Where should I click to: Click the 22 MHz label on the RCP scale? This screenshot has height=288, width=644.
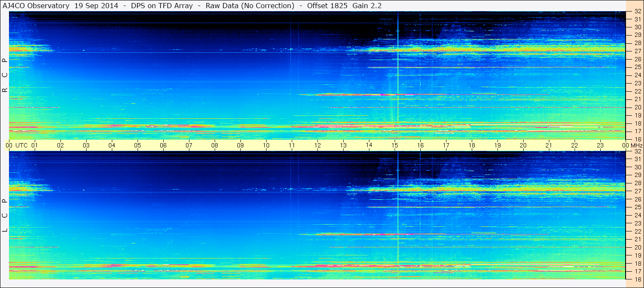[x=638, y=91]
